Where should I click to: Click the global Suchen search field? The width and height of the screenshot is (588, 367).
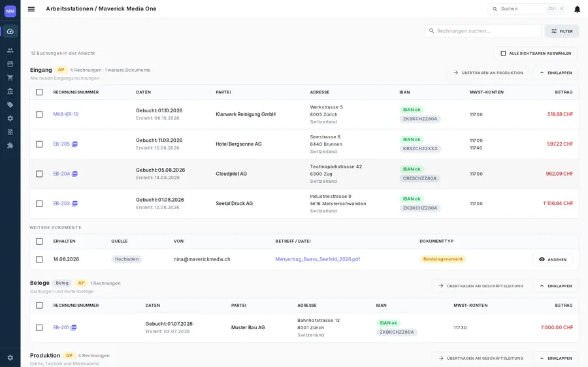point(527,9)
